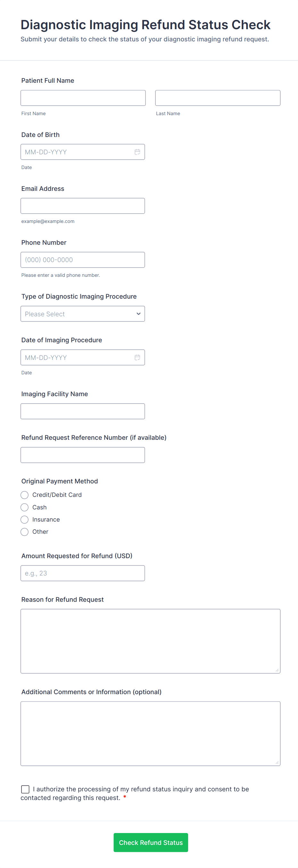Screen dimensions: 298x868
Task: Open the Date of Birth calendar icon
Action: tap(137, 152)
